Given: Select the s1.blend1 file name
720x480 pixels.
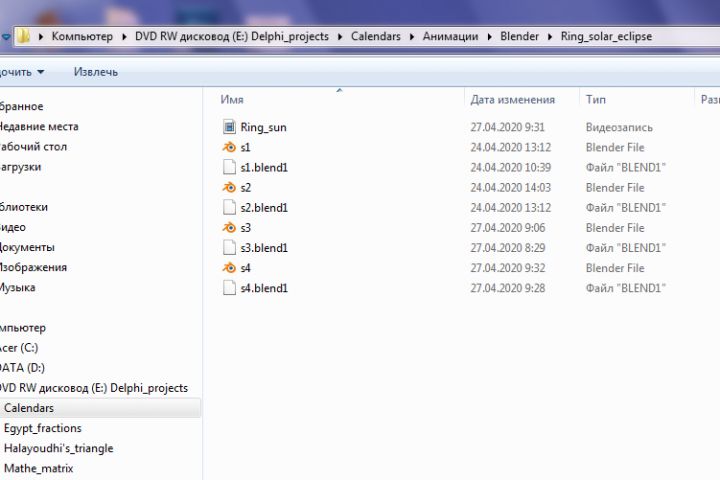Looking at the screenshot, I should [x=264, y=167].
